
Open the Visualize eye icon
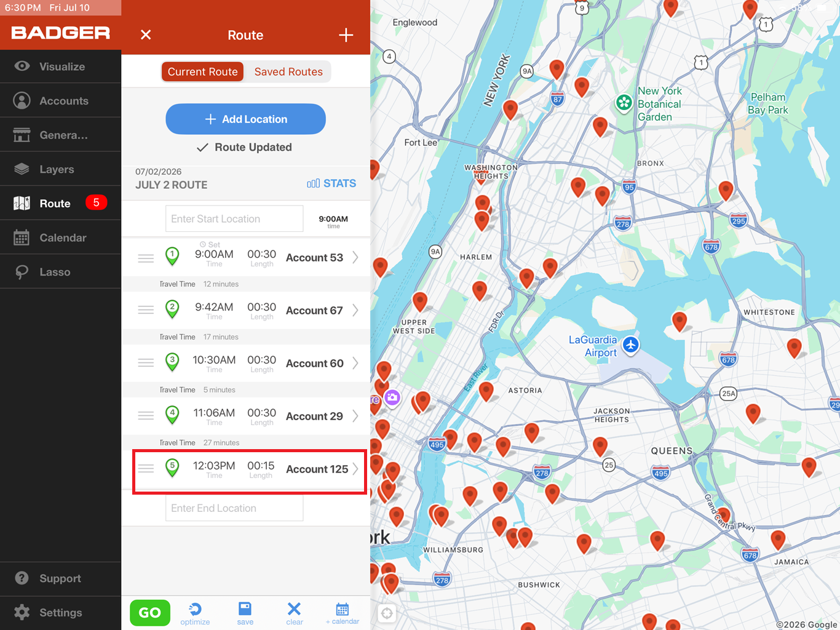[22, 66]
